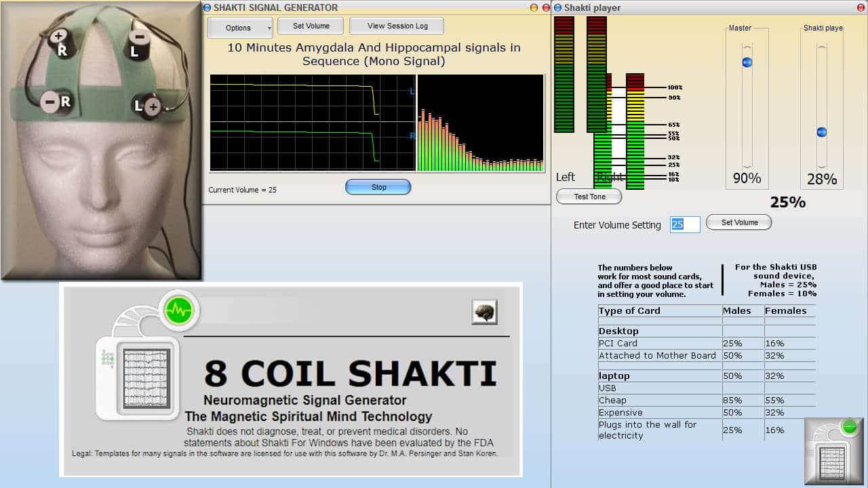Click the 65% mark on the level scale
This screenshot has width=868, height=488.
coord(673,125)
